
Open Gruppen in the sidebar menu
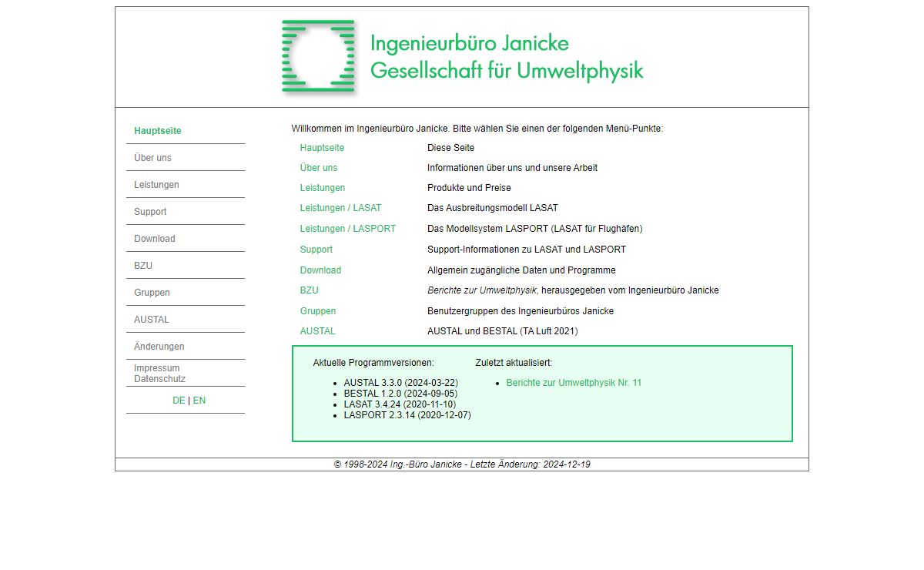(x=152, y=293)
